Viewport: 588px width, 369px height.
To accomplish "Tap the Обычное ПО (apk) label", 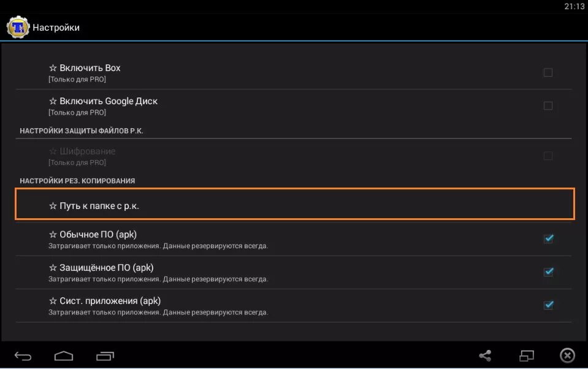I will [x=97, y=234].
